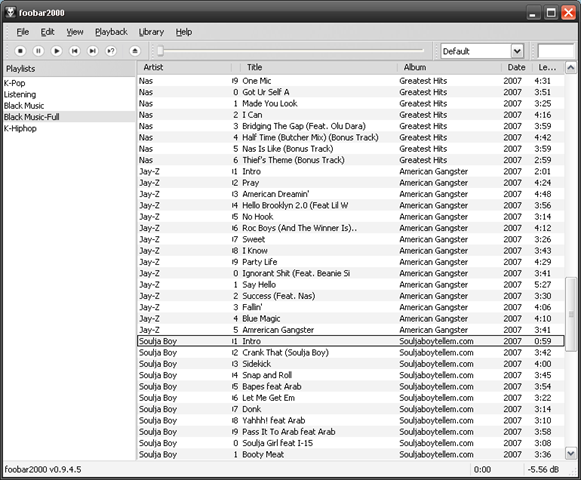Screen dimensions: 581x480
Task: Select Crank That (Soulja Boy) track
Action: point(351,352)
